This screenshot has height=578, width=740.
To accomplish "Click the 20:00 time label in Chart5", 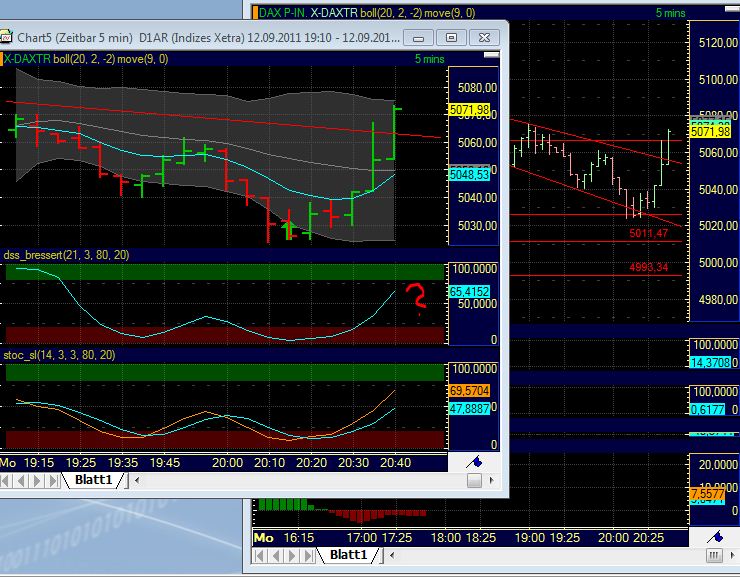I will pyautogui.click(x=227, y=463).
